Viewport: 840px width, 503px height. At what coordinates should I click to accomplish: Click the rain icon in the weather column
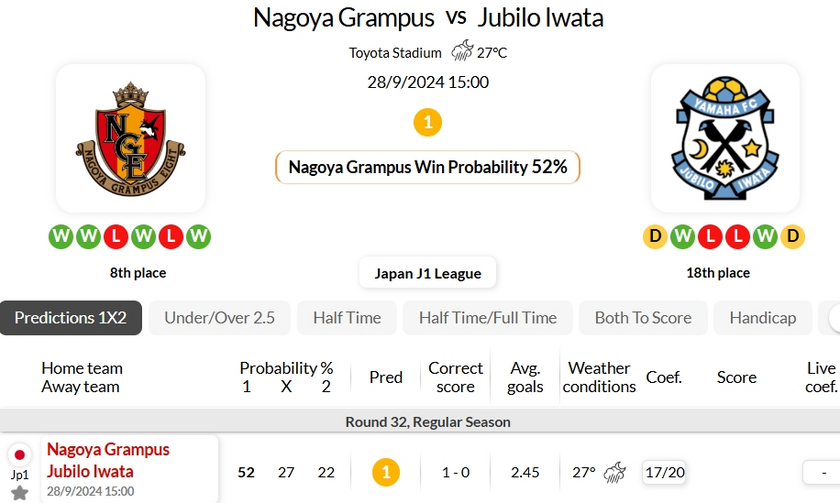[x=616, y=471]
